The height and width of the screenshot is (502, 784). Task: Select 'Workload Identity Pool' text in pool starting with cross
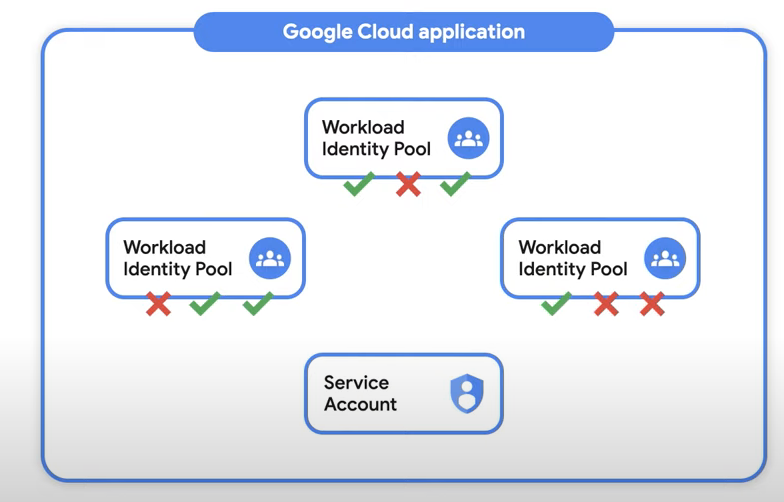pos(178,258)
